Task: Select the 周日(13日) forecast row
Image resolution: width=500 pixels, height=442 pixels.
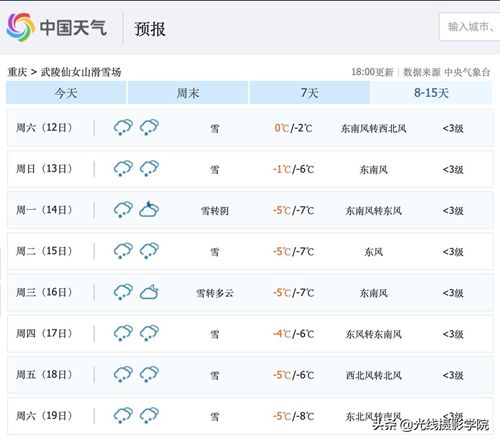Action: click(250, 169)
